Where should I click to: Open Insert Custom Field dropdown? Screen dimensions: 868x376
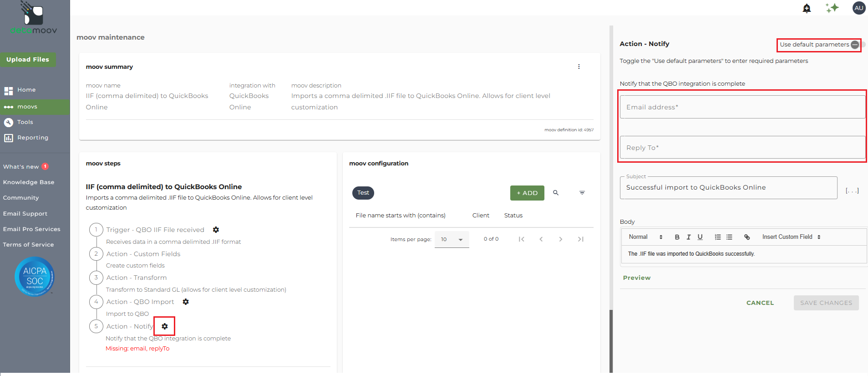tap(792, 237)
